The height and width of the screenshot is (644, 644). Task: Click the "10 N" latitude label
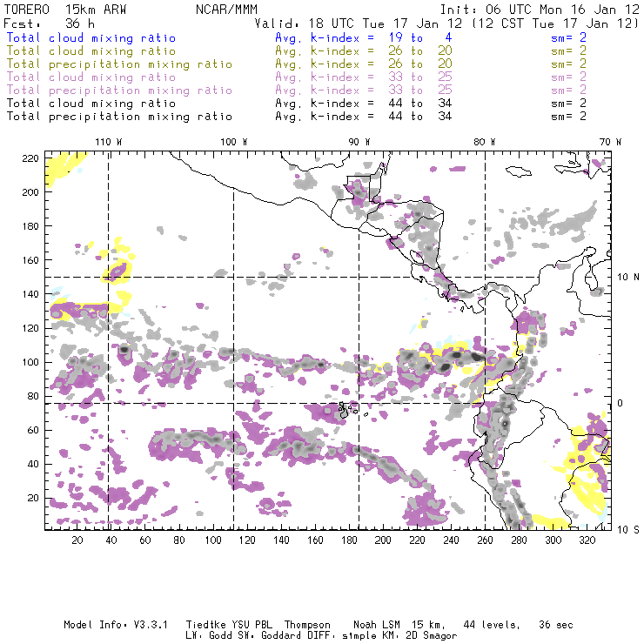point(628,278)
